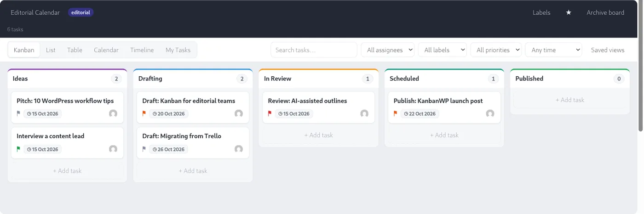Viewport: 644px width, 214px height.
Task: Click the Editorial Calendar board title
Action: (35, 12)
